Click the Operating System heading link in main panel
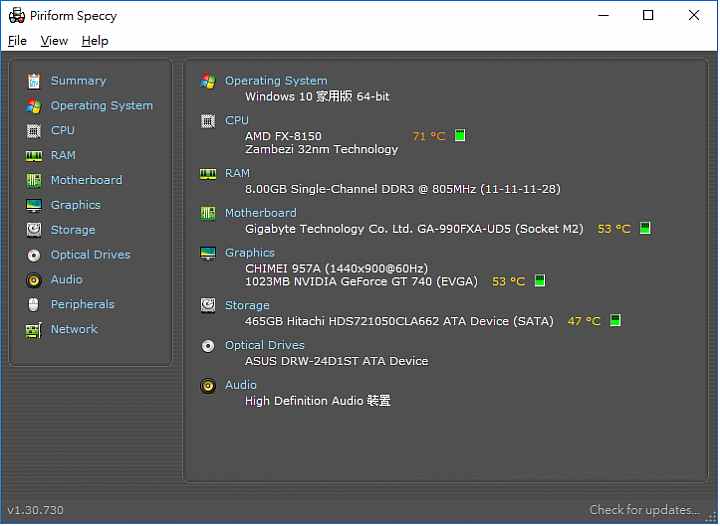 pyautogui.click(x=276, y=81)
